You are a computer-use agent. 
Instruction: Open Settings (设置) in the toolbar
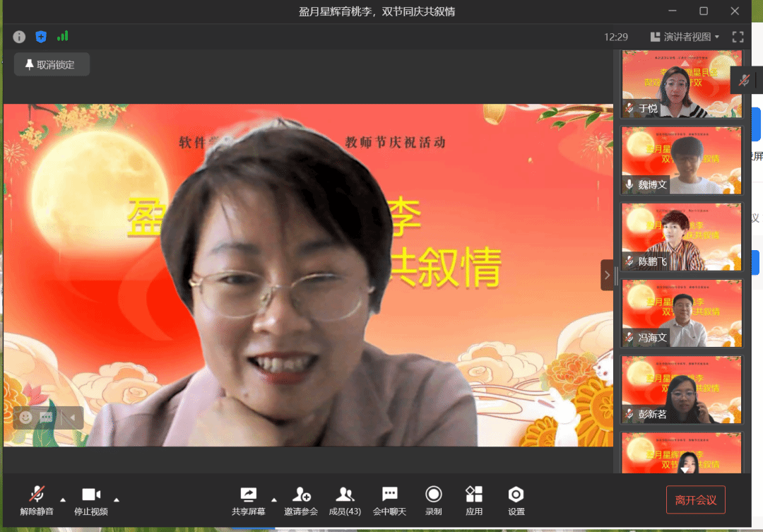[516, 500]
